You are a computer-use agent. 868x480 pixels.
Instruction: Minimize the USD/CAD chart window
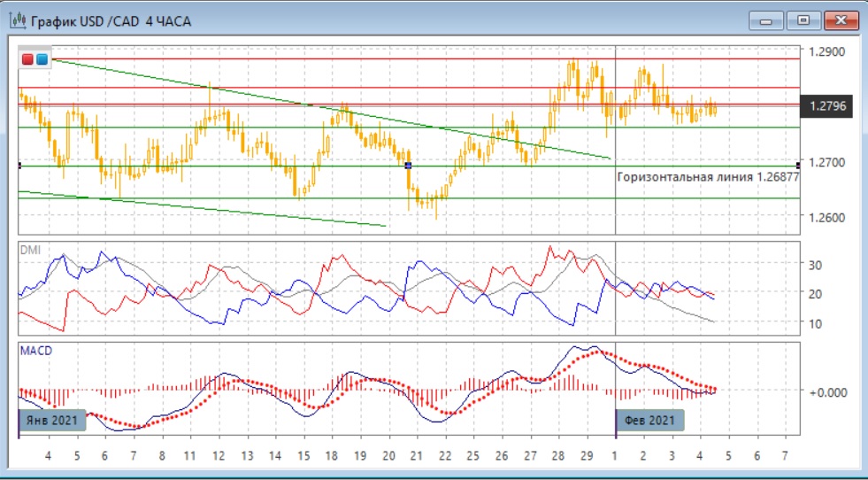[x=766, y=19]
